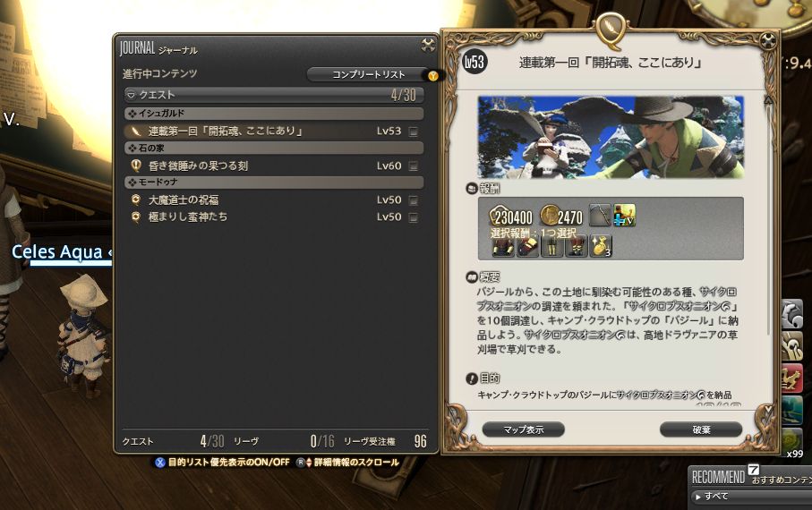Select the body armor optional reward icon

[502, 245]
